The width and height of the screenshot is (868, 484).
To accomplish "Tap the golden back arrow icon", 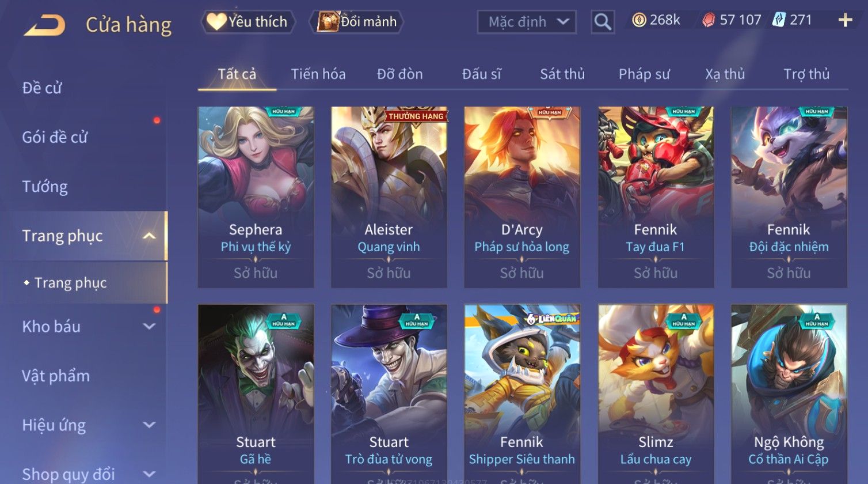I will pos(44,25).
